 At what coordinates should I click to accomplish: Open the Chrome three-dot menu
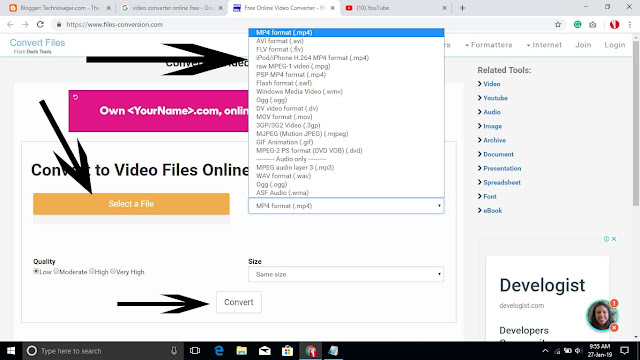click(630, 24)
